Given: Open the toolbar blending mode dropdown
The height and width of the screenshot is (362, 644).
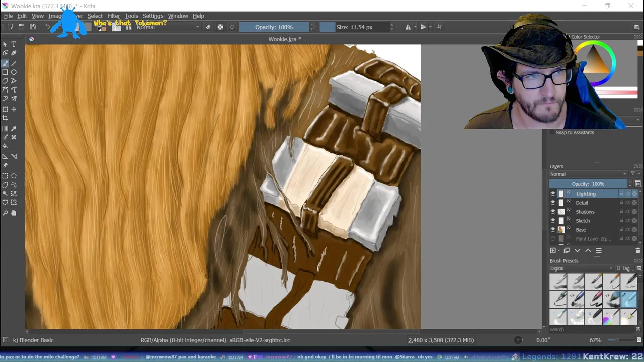Looking at the screenshot, I should click(x=168, y=27).
